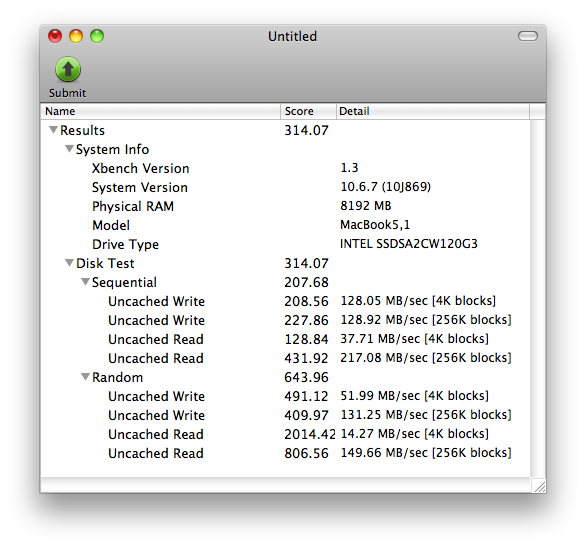Collapse the Sequential disclosure triangle
The image size is (586, 548).
[x=85, y=282]
